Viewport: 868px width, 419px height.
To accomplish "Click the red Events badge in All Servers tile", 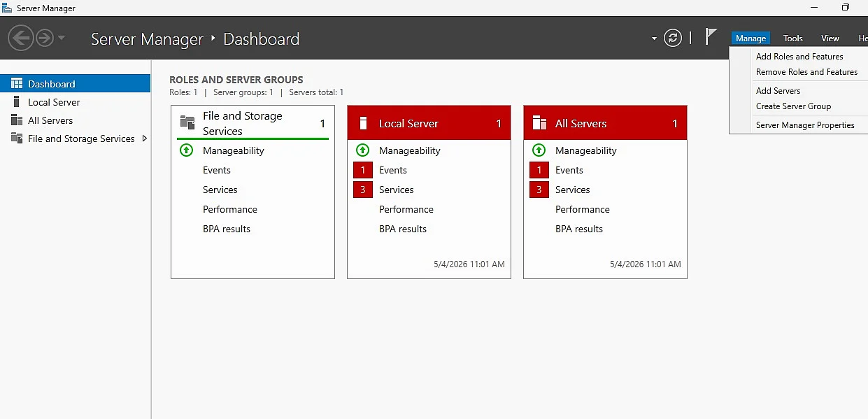I will pos(539,170).
